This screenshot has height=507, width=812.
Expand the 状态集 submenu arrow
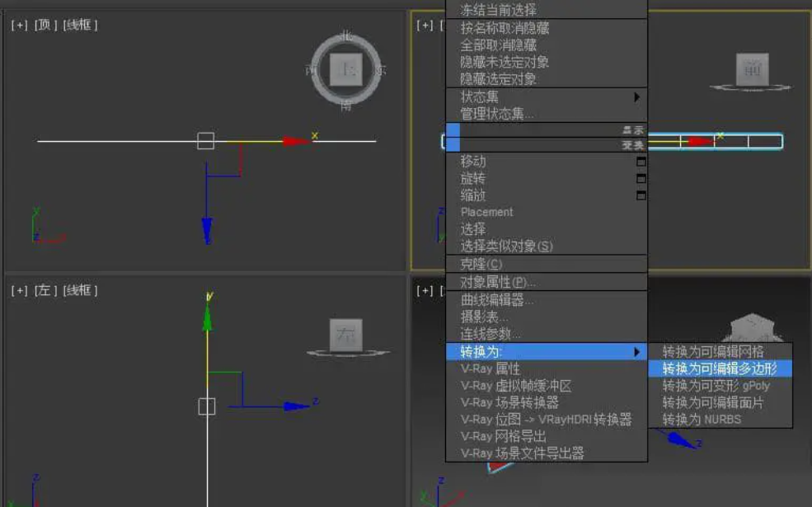[637, 96]
